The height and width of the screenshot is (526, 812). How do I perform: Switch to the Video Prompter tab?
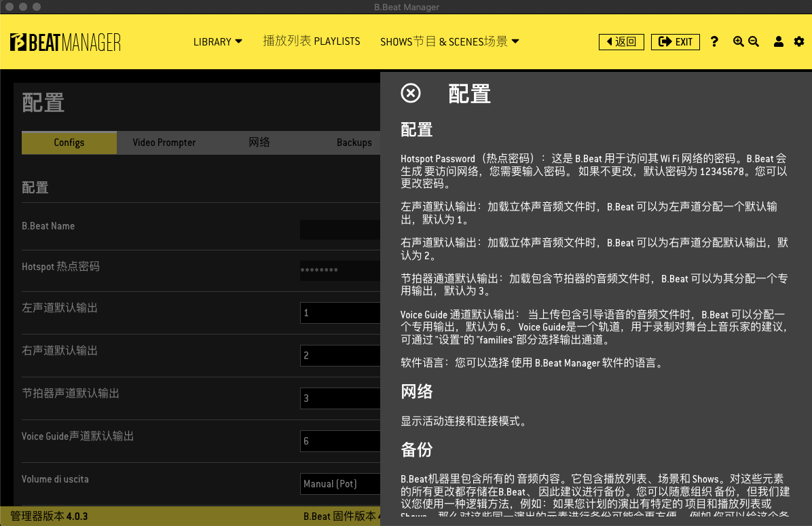[x=164, y=143]
